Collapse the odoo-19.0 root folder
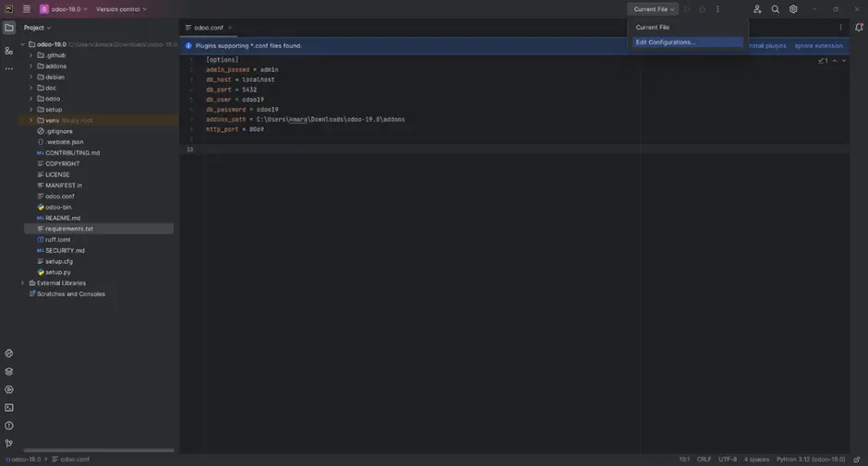Screen dimensions: 868x466 coord(23,44)
